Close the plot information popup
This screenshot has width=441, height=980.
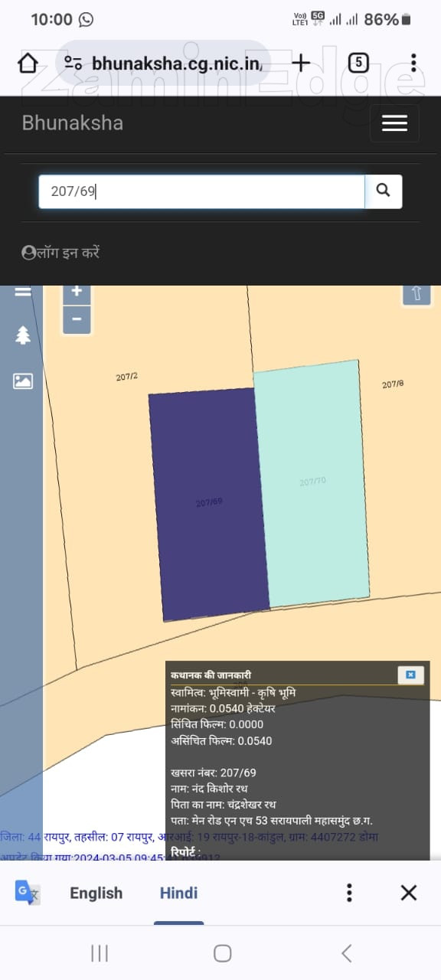point(410,675)
